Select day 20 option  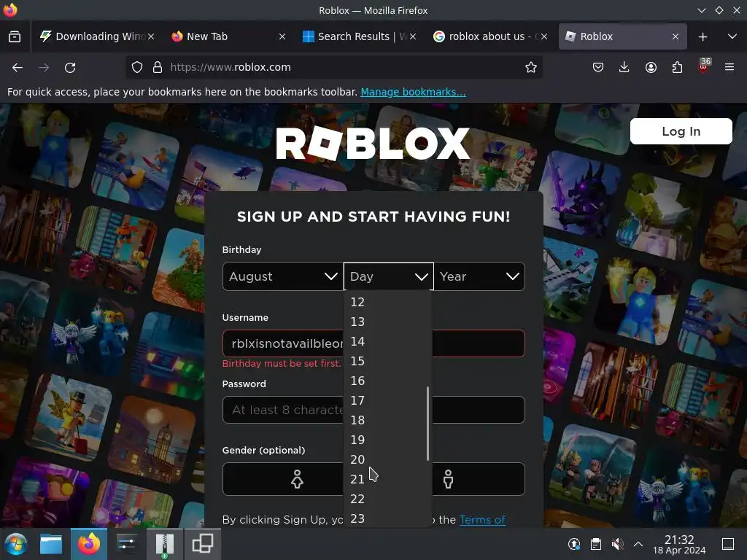click(x=387, y=459)
